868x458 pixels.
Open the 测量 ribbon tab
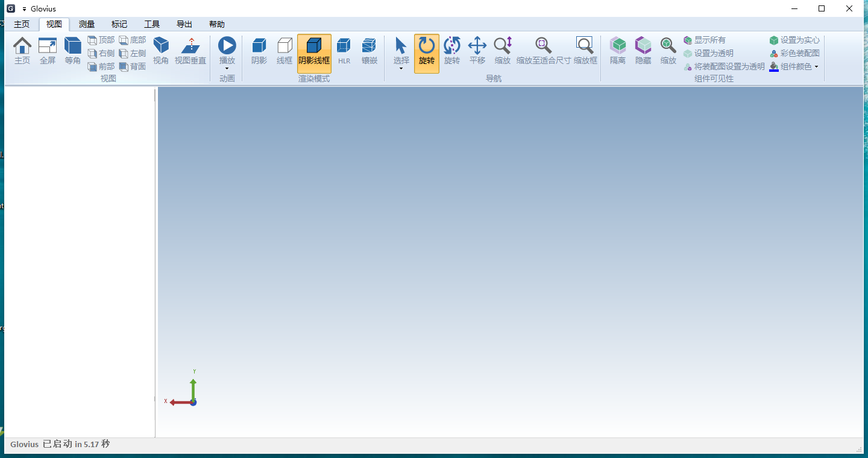pos(87,24)
